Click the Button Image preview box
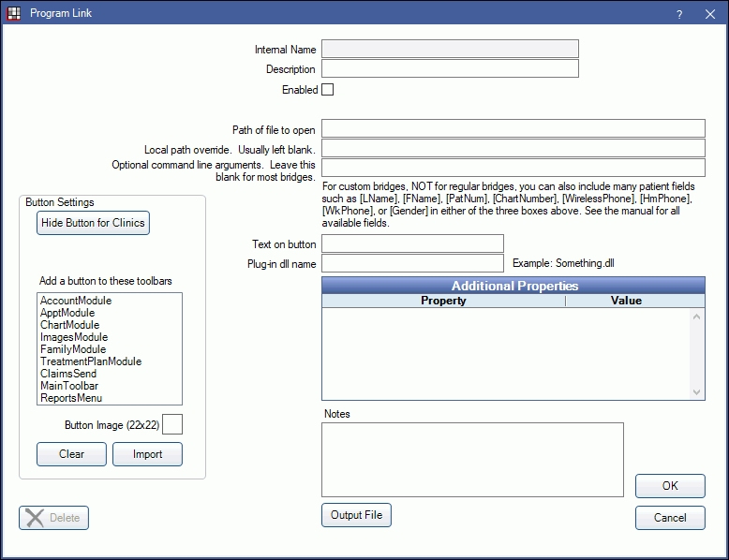 172,424
